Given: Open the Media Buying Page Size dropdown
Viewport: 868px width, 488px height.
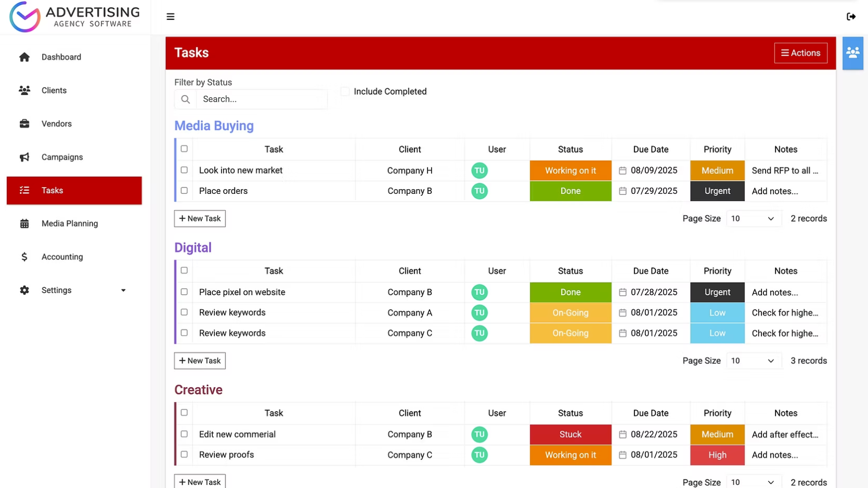Looking at the screenshot, I should pos(753,218).
